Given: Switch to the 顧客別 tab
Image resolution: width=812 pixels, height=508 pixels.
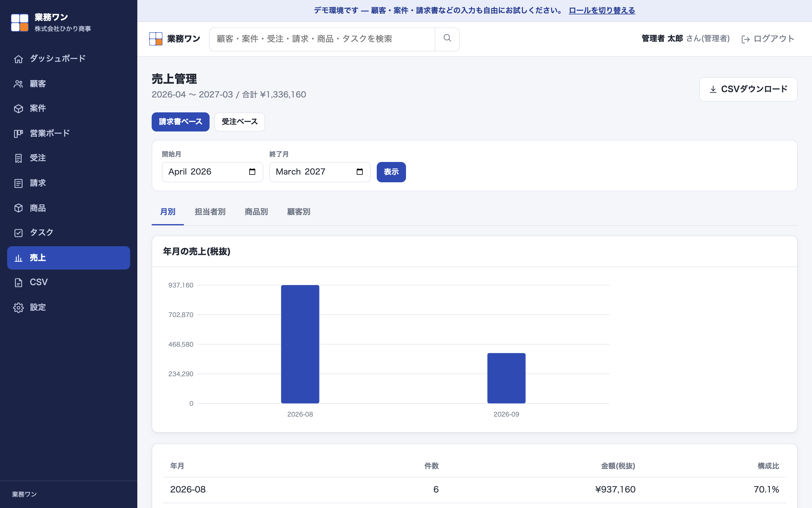Looking at the screenshot, I should pyautogui.click(x=299, y=212).
